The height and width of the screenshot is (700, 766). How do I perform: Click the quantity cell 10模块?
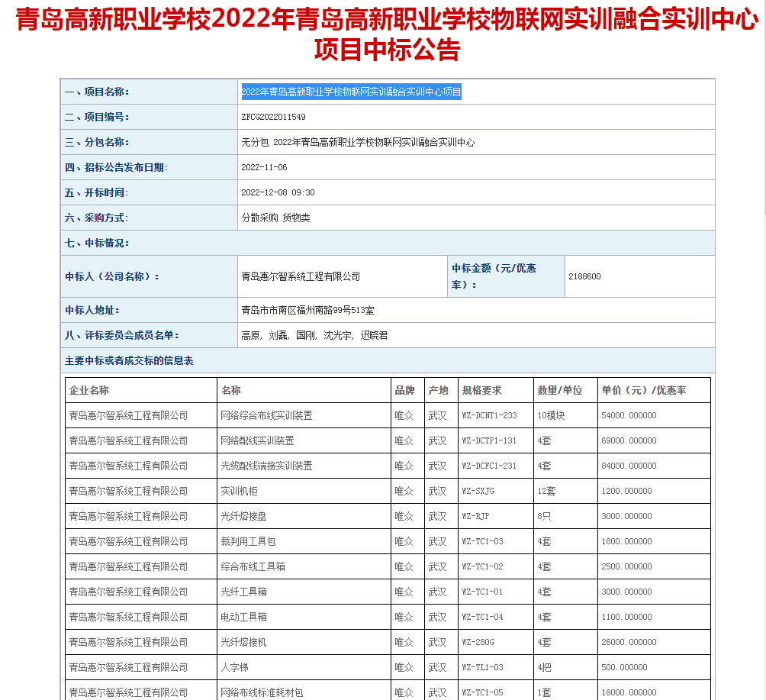(x=551, y=415)
